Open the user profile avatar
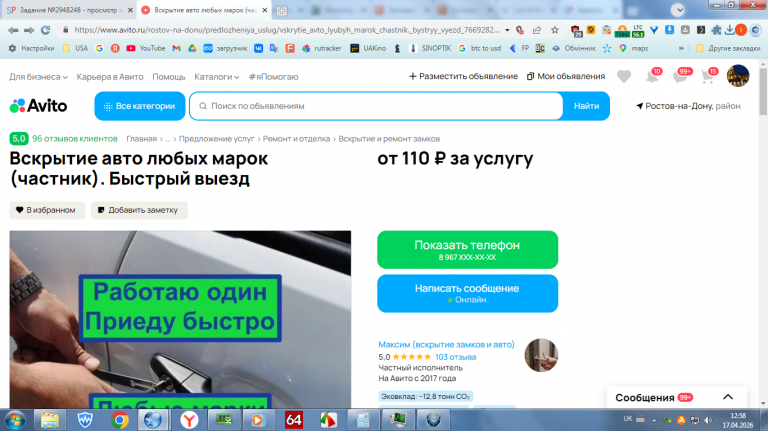This screenshot has height=431, width=768. tap(738, 76)
